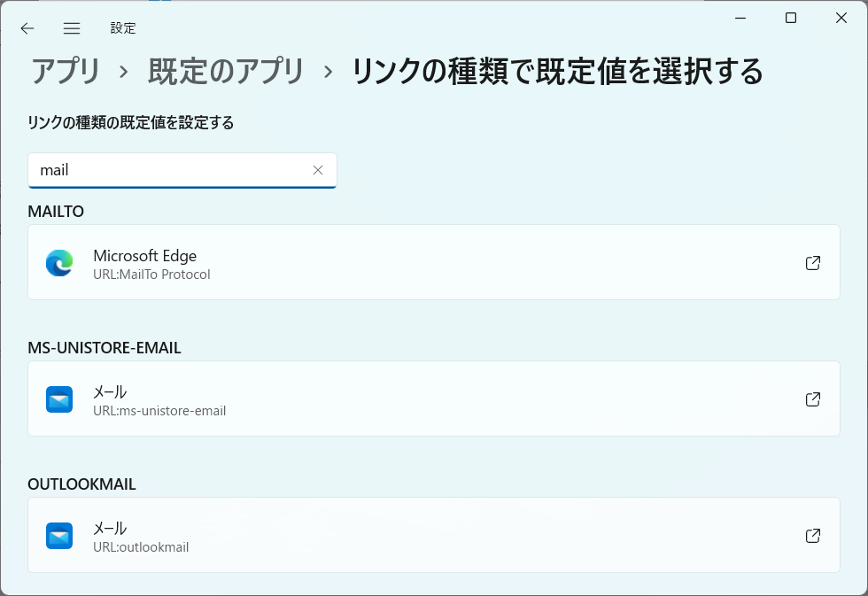Click the Mail icon under OUTLOOKMAIL
This screenshot has height=596, width=868.
pyautogui.click(x=59, y=535)
